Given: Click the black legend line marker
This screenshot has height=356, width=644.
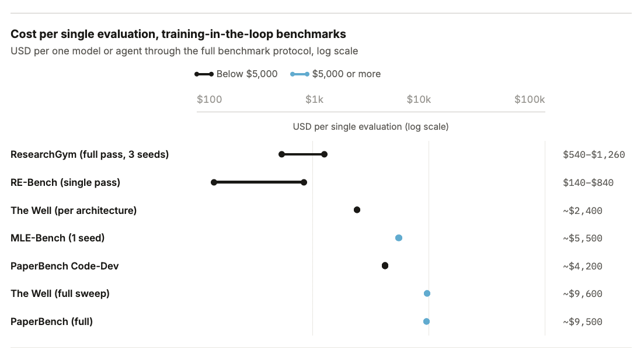Looking at the screenshot, I should pyautogui.click(x=204, y=74).
